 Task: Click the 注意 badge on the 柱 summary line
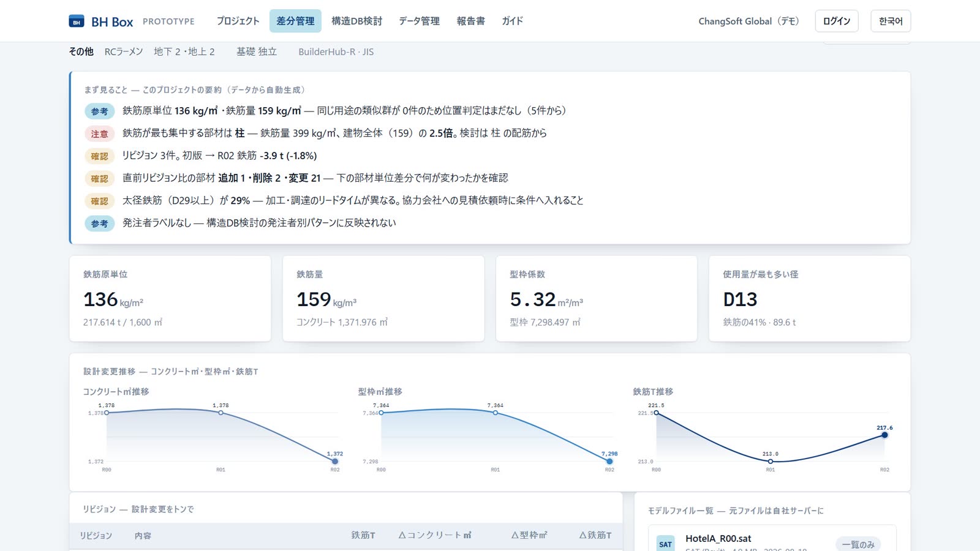tap(99, 133)
